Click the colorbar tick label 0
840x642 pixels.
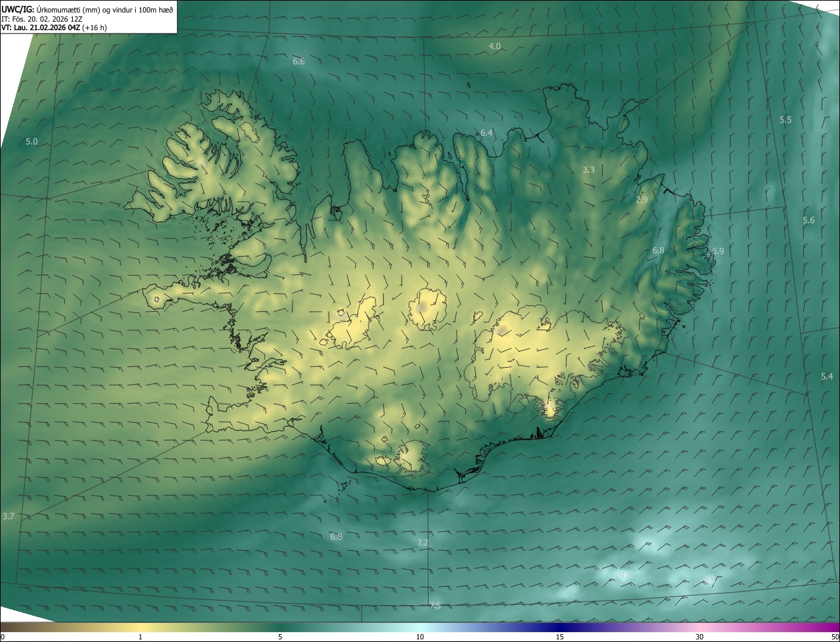coord(3,637)
